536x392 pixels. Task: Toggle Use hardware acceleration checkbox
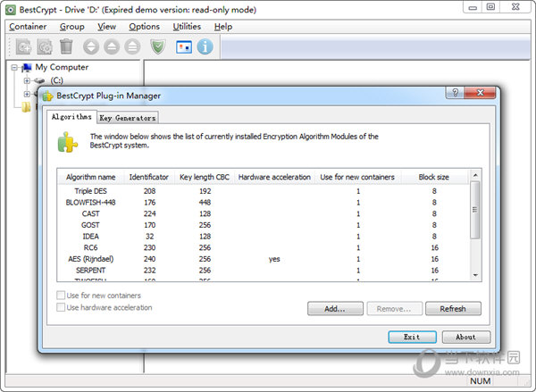click(61, 307)
